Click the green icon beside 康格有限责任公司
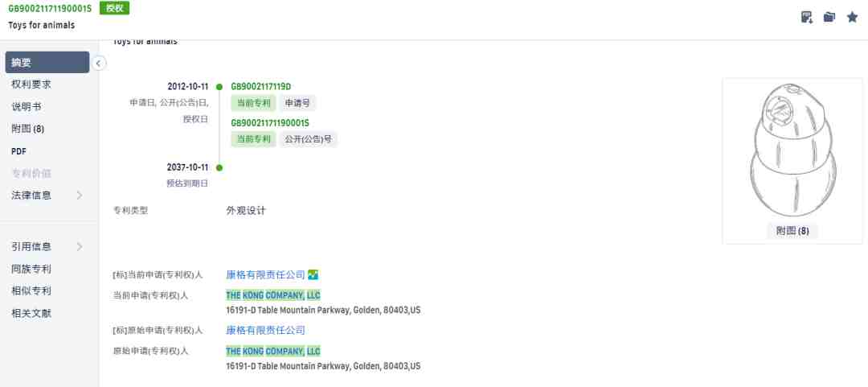 coord(313,275)
